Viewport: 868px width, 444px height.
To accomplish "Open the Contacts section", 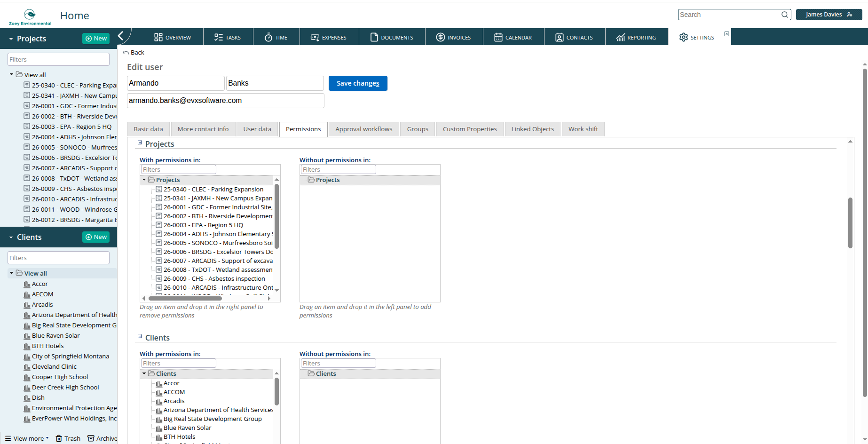I will click(x=574, y=37).
